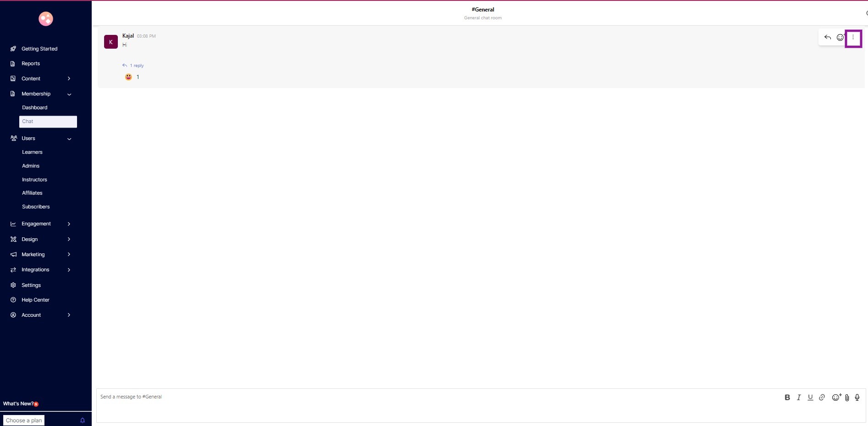The height and width of the screenshot is (426, 868).
Task: Collapse the Users section chevron
Action: 69,139
